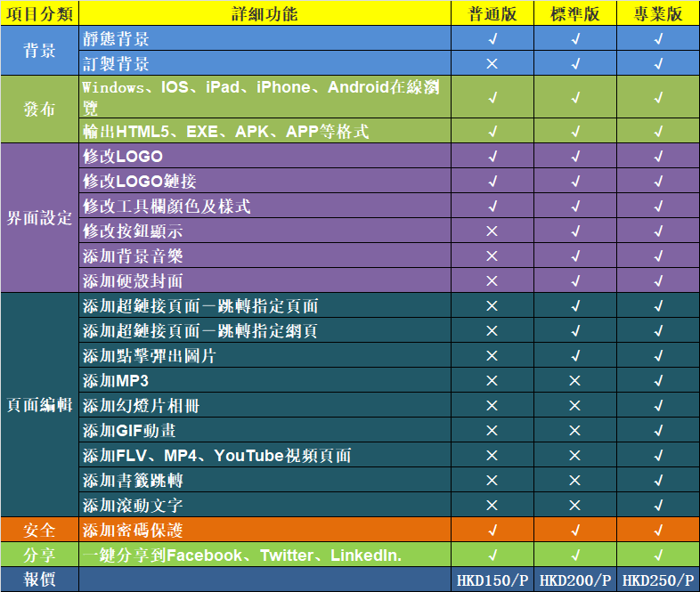Screen dimensions: 700x592
Task: Select the 發布 category cell
Action: (39, 109)
